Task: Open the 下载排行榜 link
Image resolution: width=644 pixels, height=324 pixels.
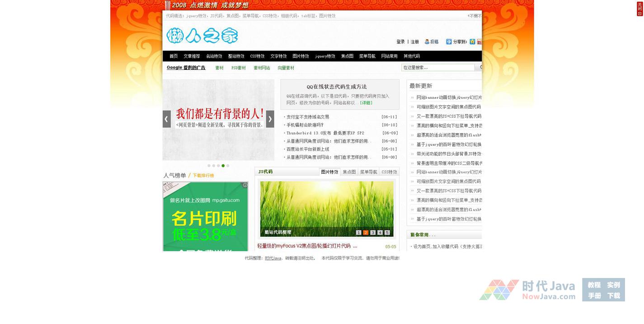Action: click(x=203, y=176)
